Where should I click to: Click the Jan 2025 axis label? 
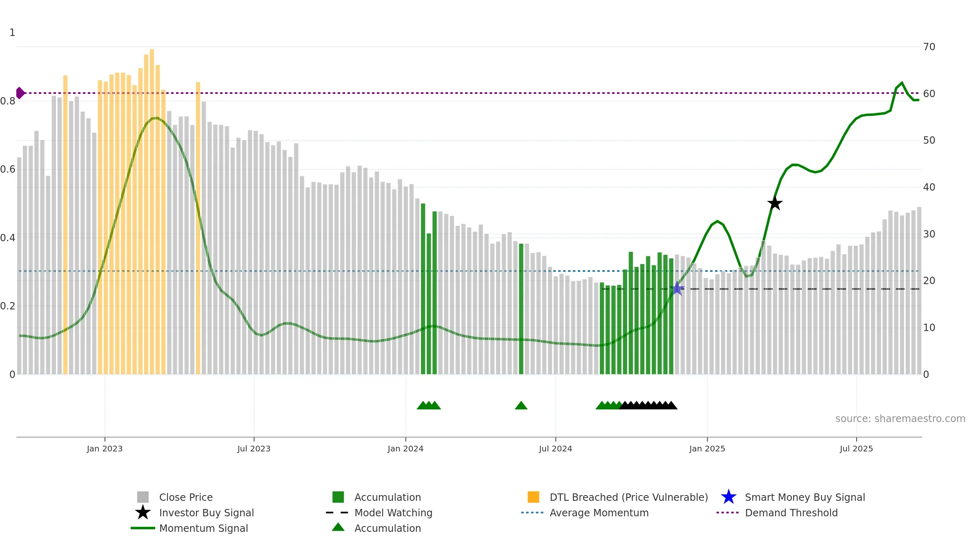point(707,449)
